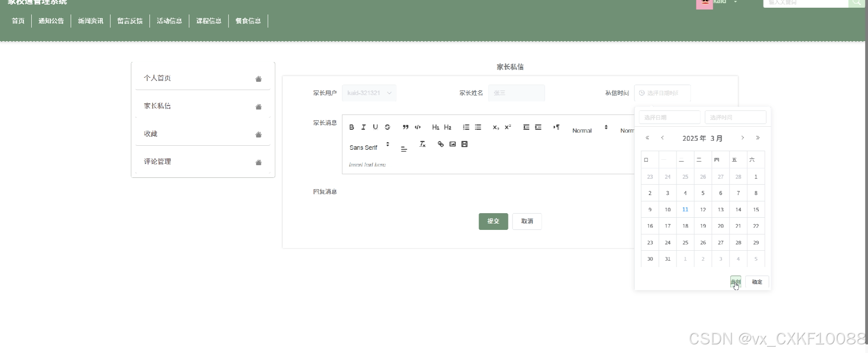Insert an image into the message

coord(452,144)
